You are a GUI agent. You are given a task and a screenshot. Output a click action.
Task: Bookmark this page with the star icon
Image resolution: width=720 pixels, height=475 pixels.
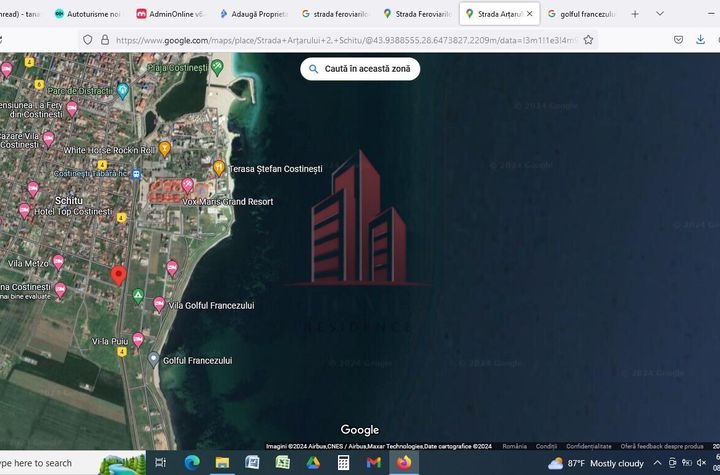589,40
